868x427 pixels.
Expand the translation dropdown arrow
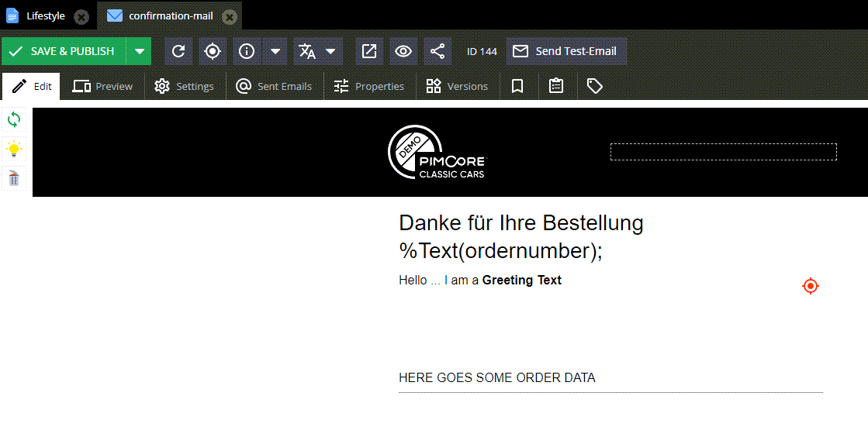pyautogui.click(x=330, y=51)
